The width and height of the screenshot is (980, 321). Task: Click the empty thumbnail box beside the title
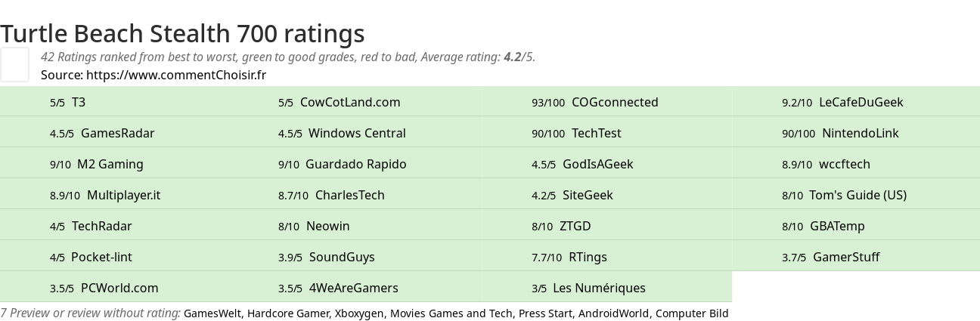pyautogui.click(x=14, y=64)
